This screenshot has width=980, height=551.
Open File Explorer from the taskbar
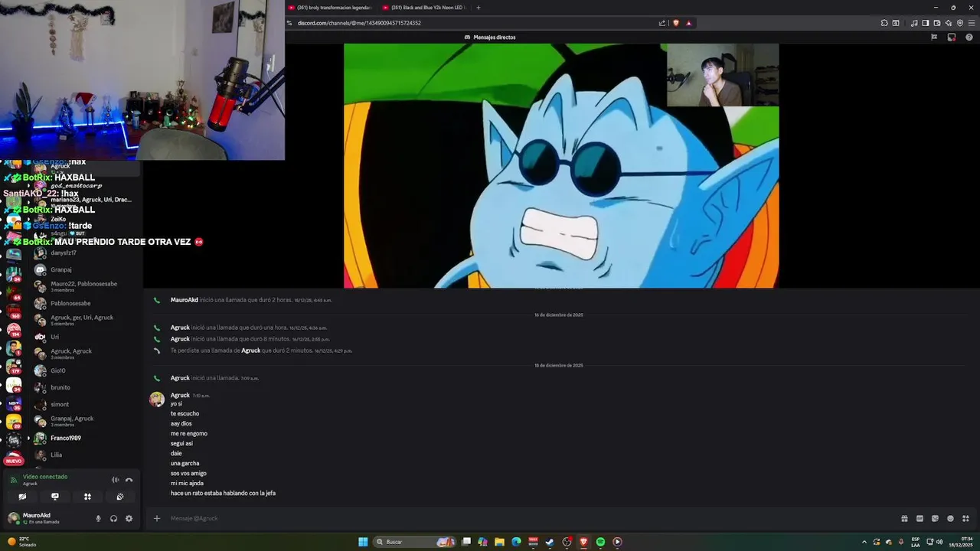point(499,542)
